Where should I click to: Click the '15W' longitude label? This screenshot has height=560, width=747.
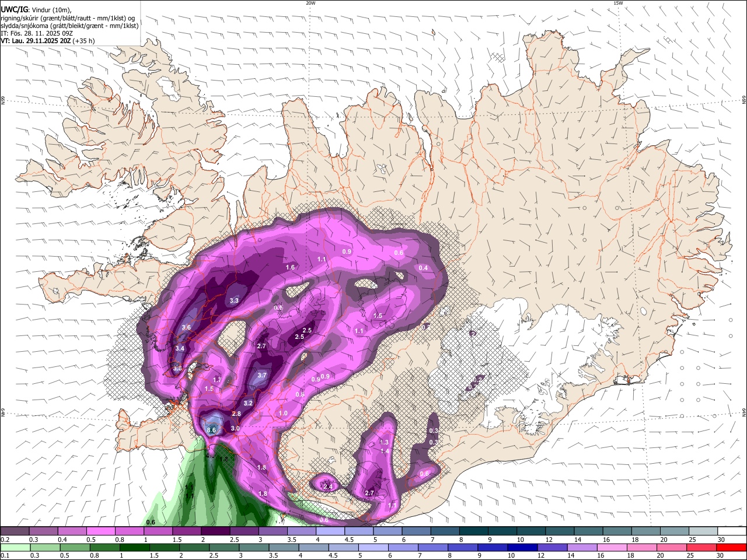tap(618, 3)
